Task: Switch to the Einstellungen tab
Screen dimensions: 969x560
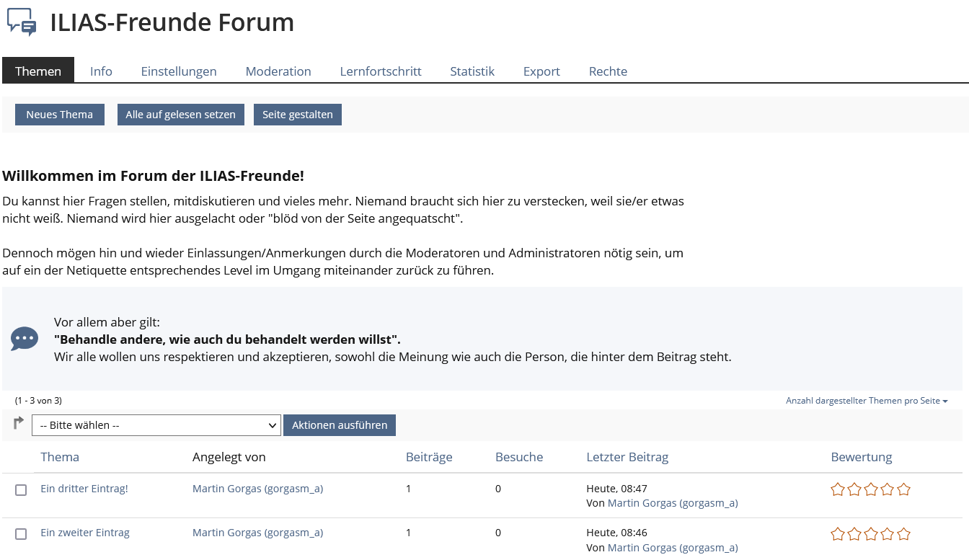Action: pyautogui.click(x=179, y=71)
